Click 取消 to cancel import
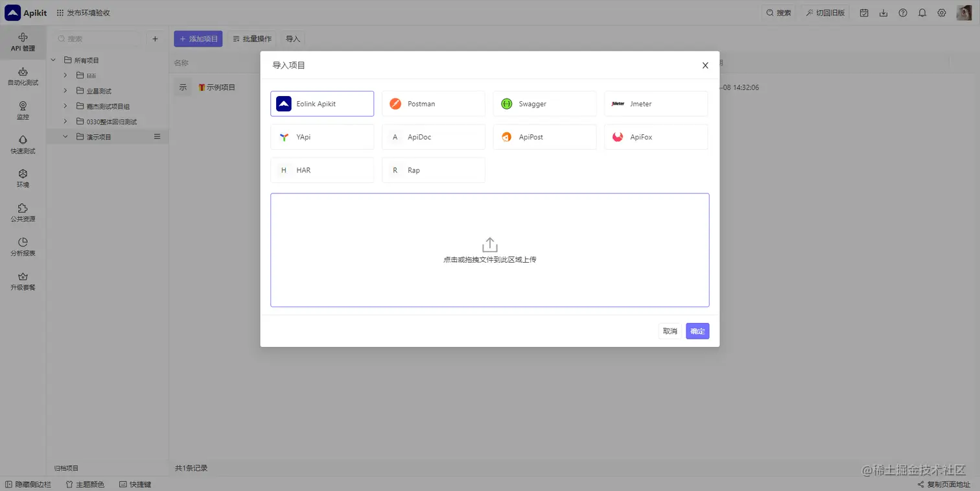This screenshot has width=980, height=491. (670, 331)
